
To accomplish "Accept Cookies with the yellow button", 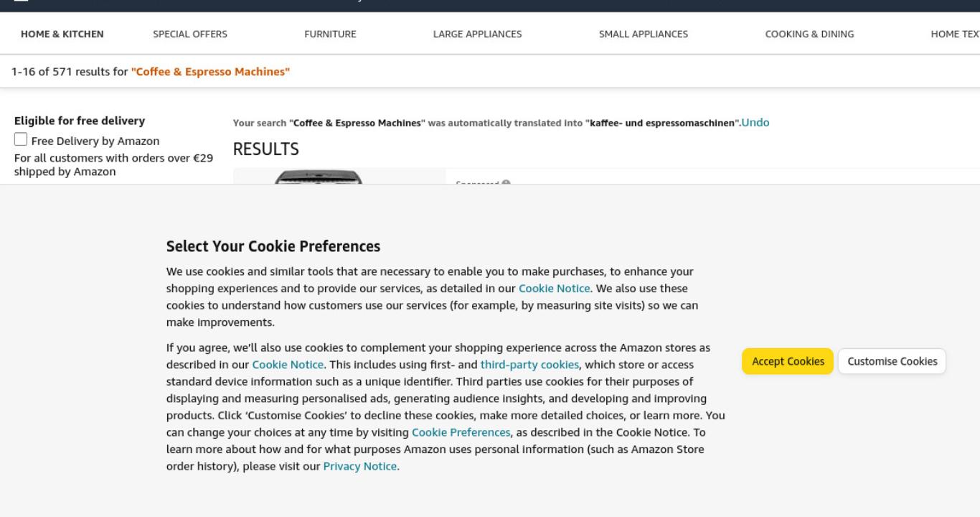I will (788, 361).
